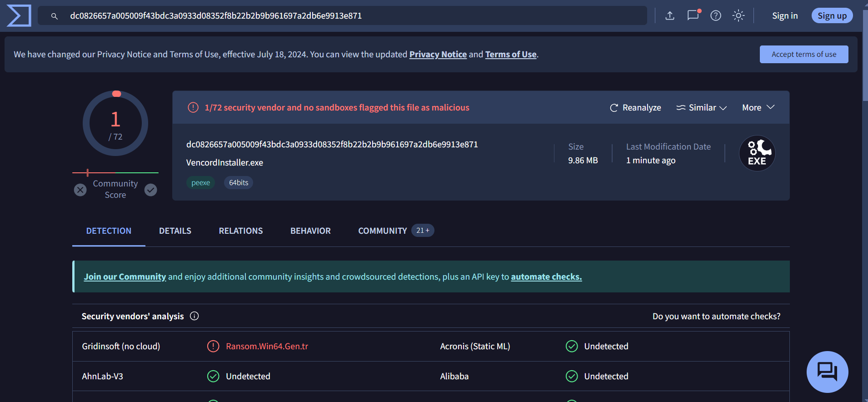Viewport: 868px width, 402px height.
Task: Click the EXE file type icon
Action: (757, 153)
